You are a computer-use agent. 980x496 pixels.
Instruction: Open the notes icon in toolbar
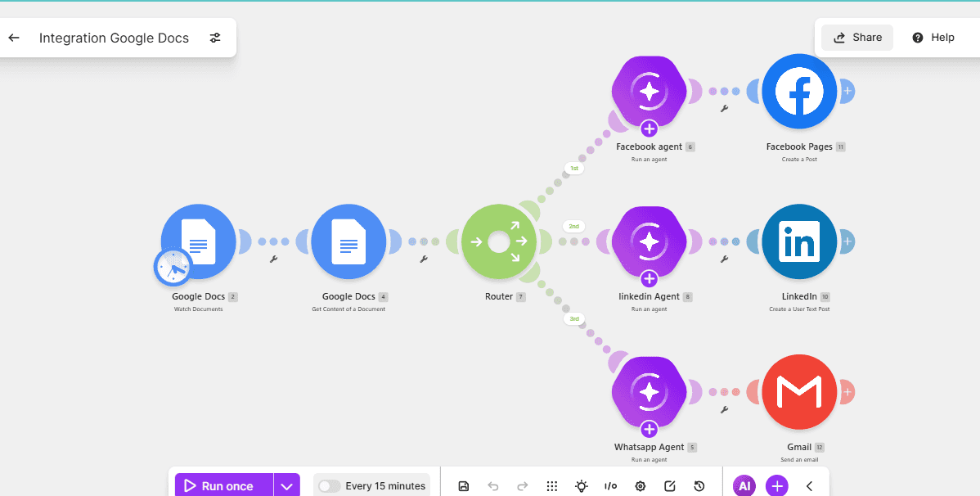click(669, 486)
